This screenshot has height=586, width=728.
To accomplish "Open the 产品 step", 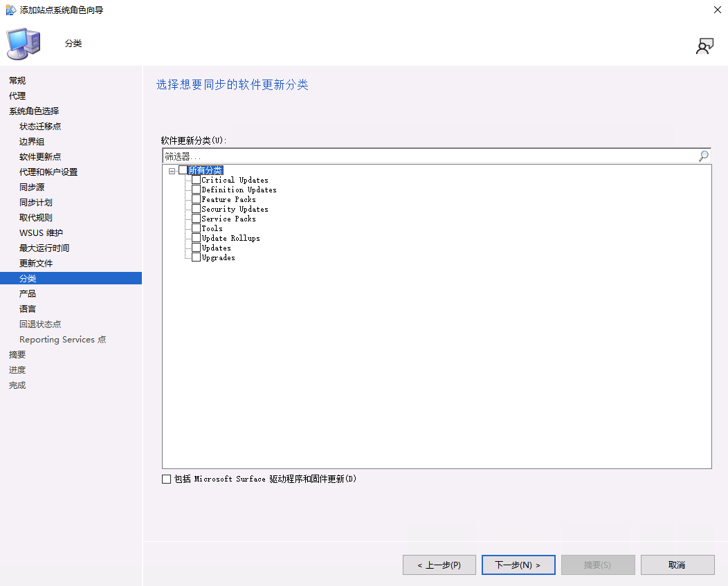I will (28, 294).
